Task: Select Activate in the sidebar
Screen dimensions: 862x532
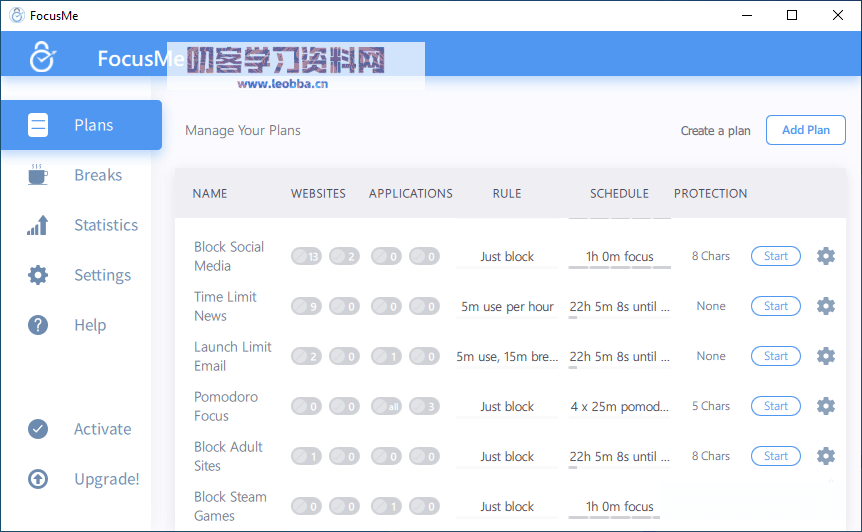Action: (x=102, y=429)
